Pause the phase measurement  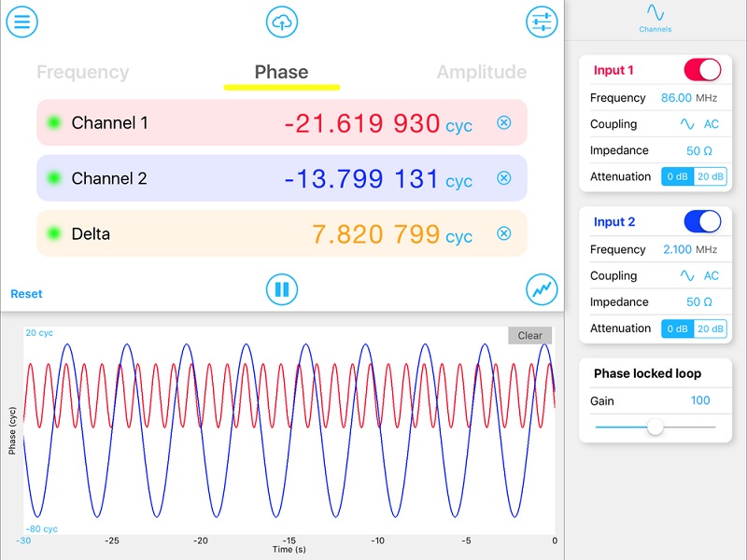[x=282, y=289]
